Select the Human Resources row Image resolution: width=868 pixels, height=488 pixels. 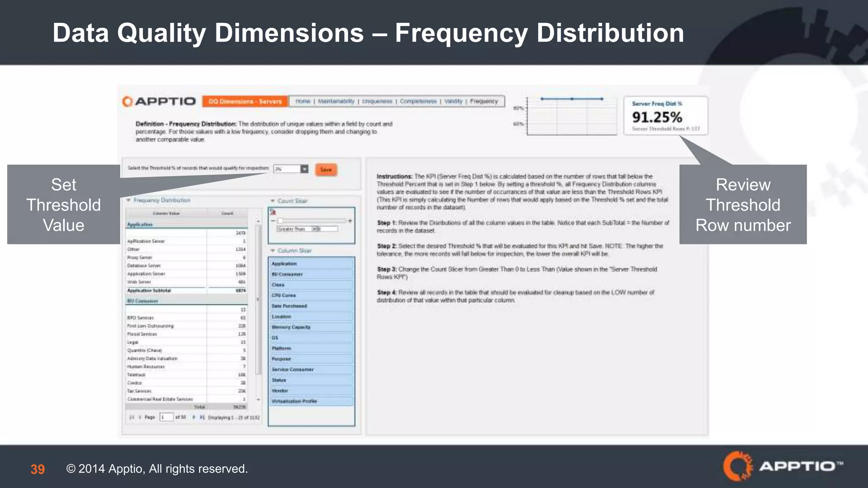pos(186,367)
